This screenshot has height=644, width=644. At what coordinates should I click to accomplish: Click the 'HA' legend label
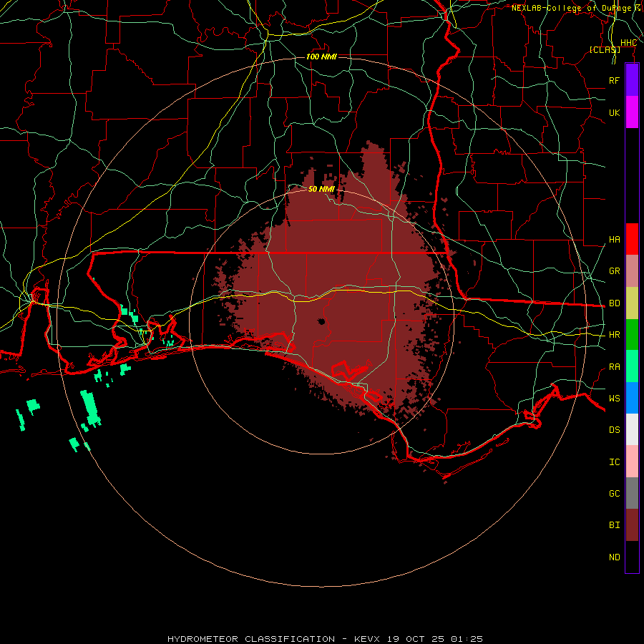tap(614, 240)
